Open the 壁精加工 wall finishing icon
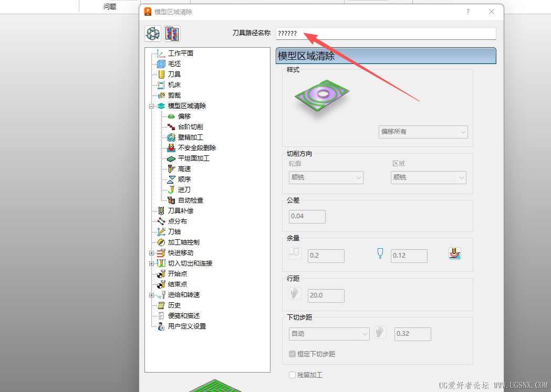551x392 pixels. tap(171, 137)
